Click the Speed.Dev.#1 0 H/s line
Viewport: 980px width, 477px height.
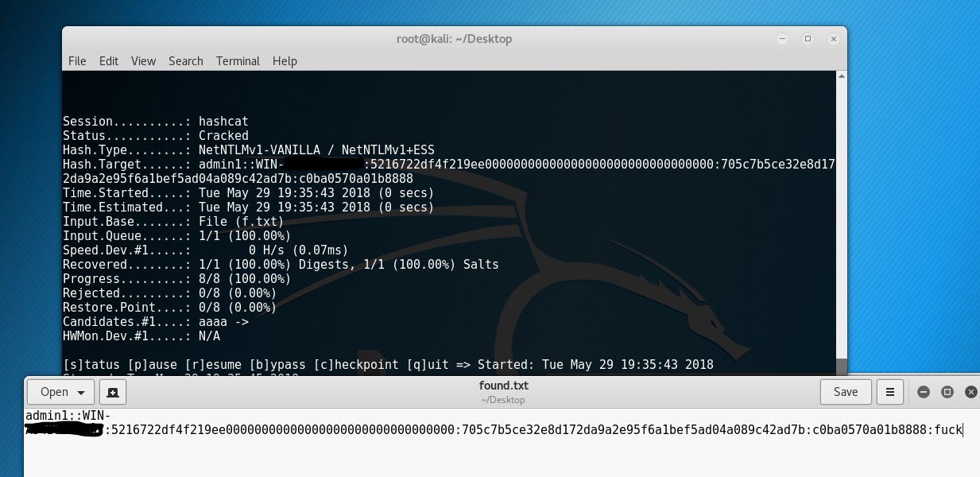pos(205,250)
